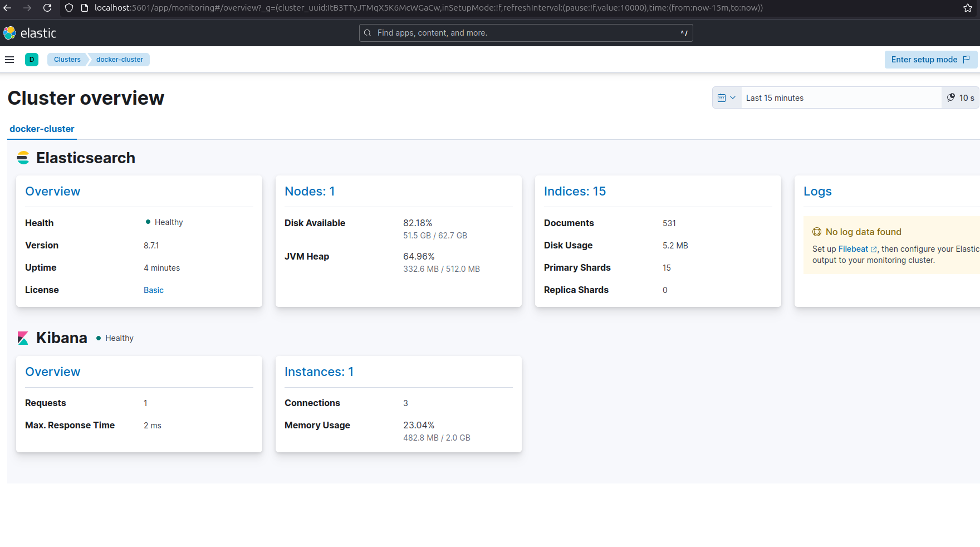Click the green D space avatar
The image size is (980, 547).
click(x=32, y=60)
